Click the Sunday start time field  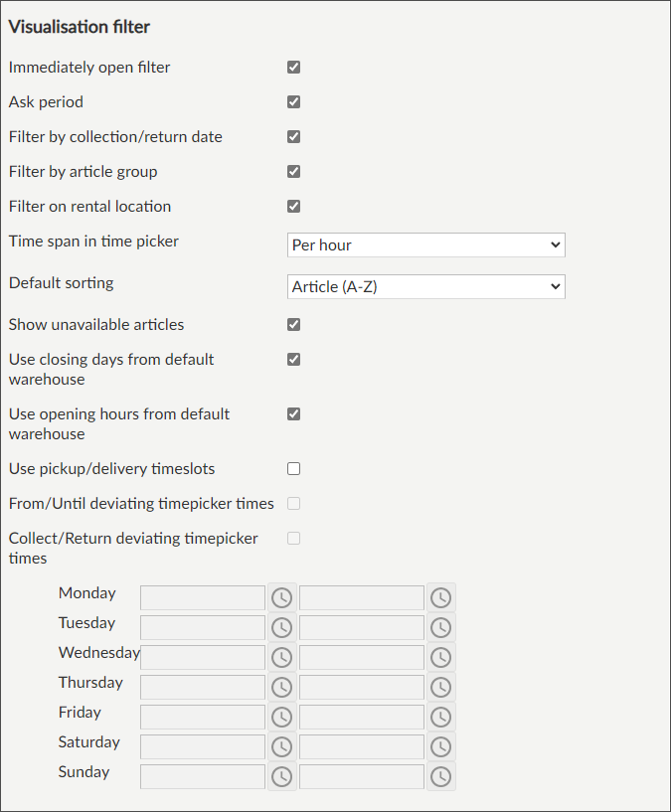pyautogui.click(x=203, y=776)
